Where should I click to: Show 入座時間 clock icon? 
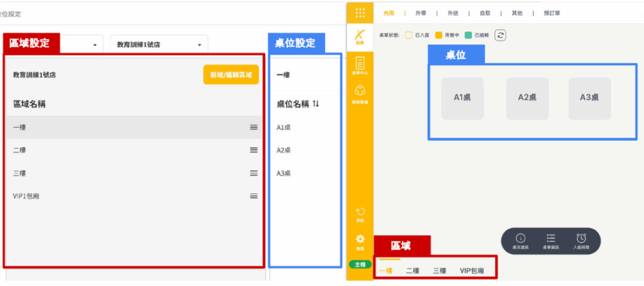tap(581, 241)
